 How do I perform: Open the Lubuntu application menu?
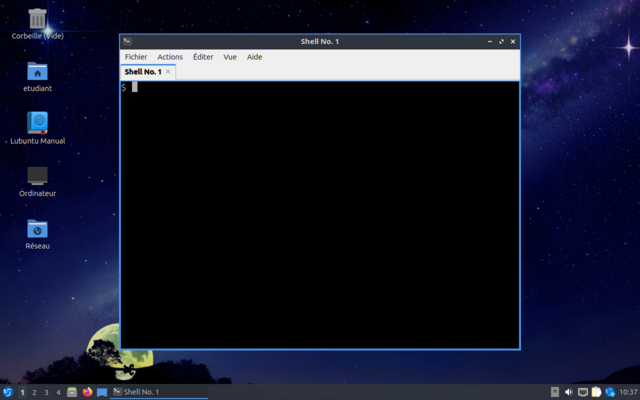click(7, 392)
